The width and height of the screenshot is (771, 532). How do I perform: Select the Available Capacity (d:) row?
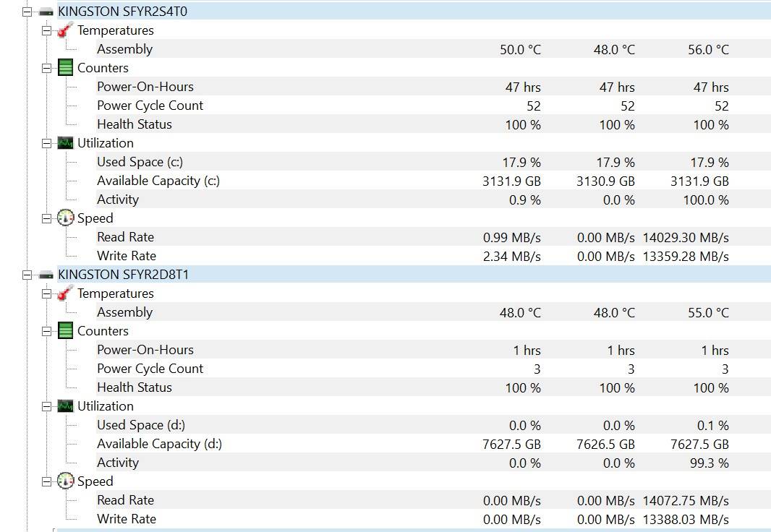point(159,444)
